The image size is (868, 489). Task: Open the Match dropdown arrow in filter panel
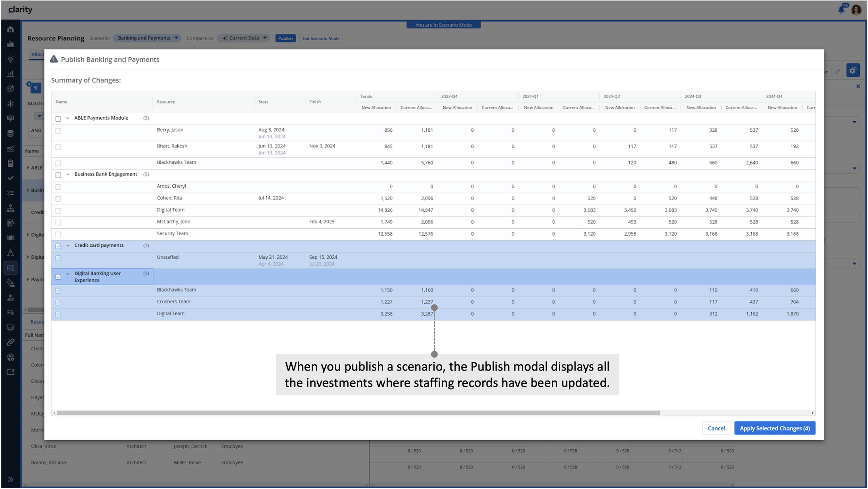[x=39, y=116]
